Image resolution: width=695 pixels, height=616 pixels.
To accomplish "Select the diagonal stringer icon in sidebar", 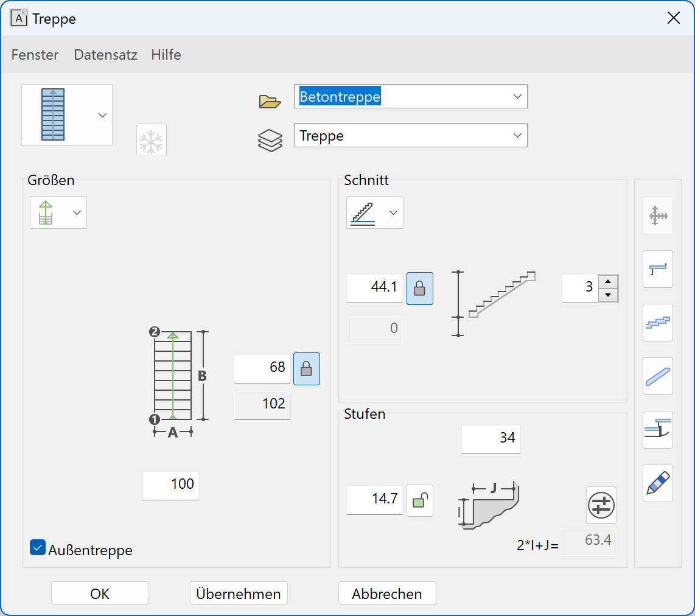I will tap(657, 376).
